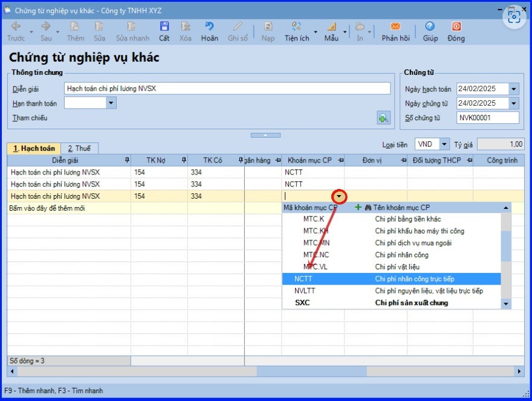This screenshot has height=401, width=532.
Task: Open Phản hồi feedback envelope icon
Action: (x=395, y=27)
